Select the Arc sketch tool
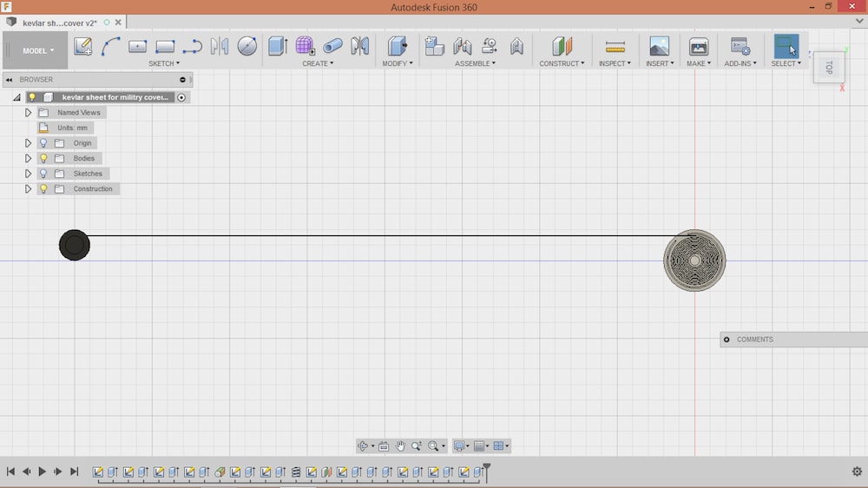This screenshot has height=488, width=868. (110, 46)
